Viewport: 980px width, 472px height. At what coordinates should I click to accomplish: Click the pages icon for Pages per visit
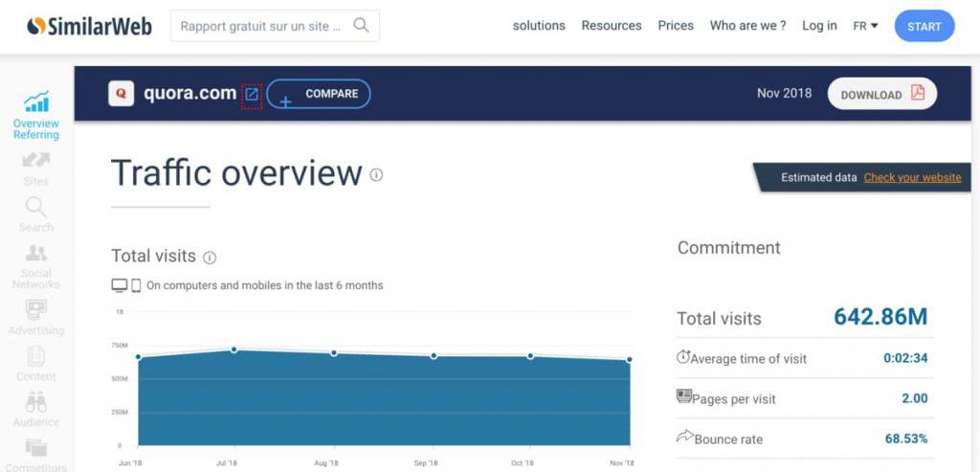[x=684, y=396]
